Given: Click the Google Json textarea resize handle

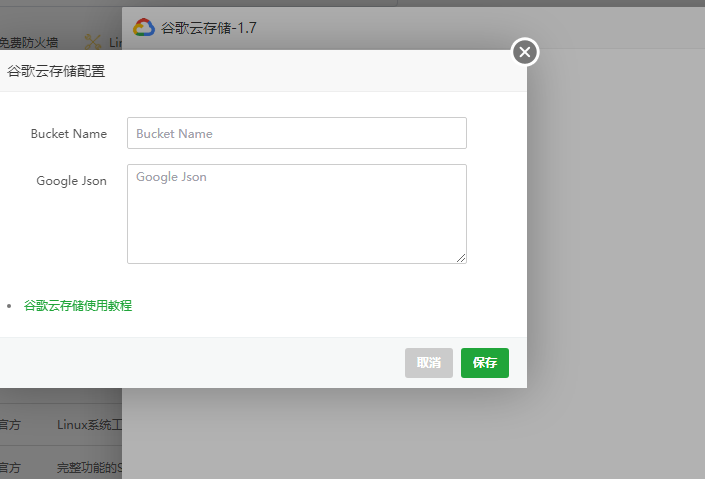Looking at the screenshot, I should coord(461,258).
